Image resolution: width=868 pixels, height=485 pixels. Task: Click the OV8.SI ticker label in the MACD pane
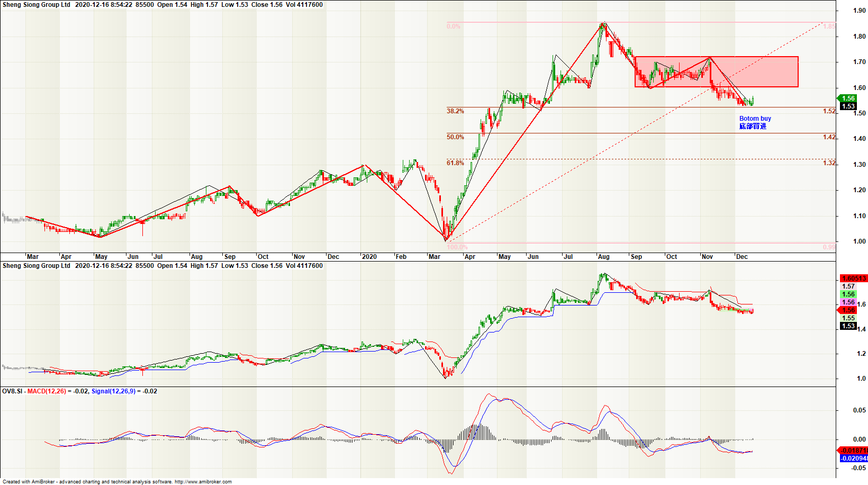(x=12, y=391)
